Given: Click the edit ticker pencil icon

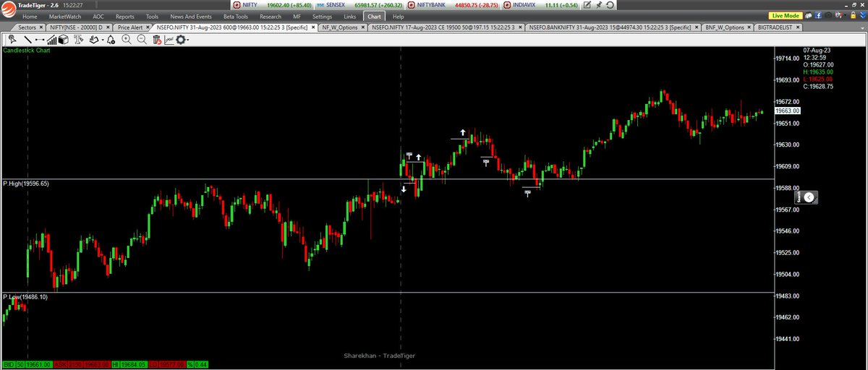Looking at the screenshot, I should [x=587, y=4].
